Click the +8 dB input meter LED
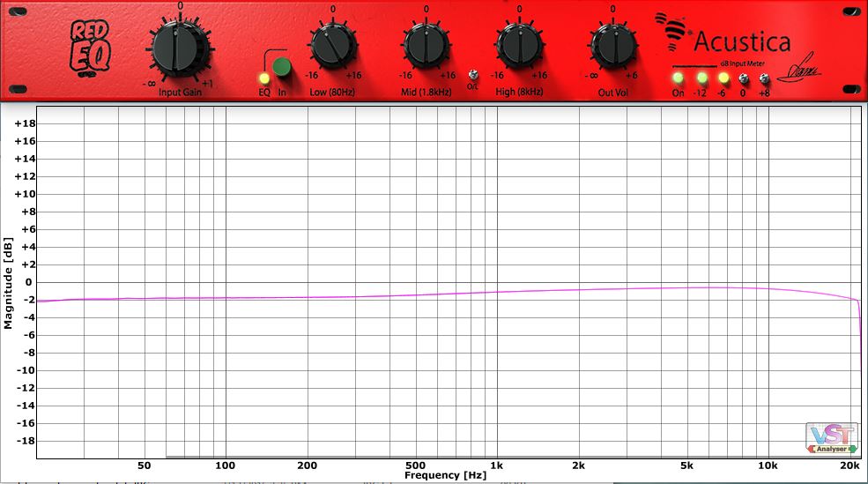The width and height of the screenshot is (868, 484). [x=764, y=78]
